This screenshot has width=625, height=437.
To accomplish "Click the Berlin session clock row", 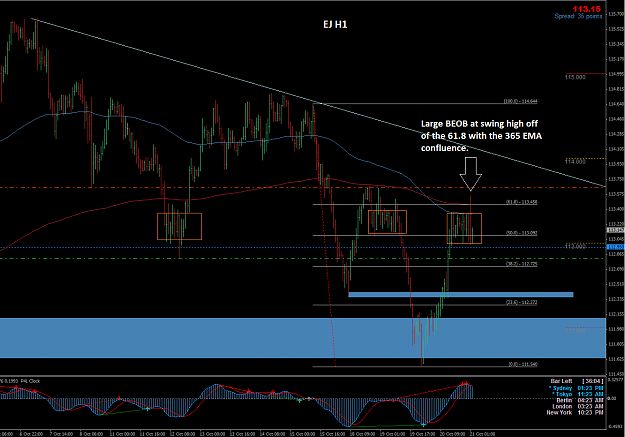I will 580,400.
